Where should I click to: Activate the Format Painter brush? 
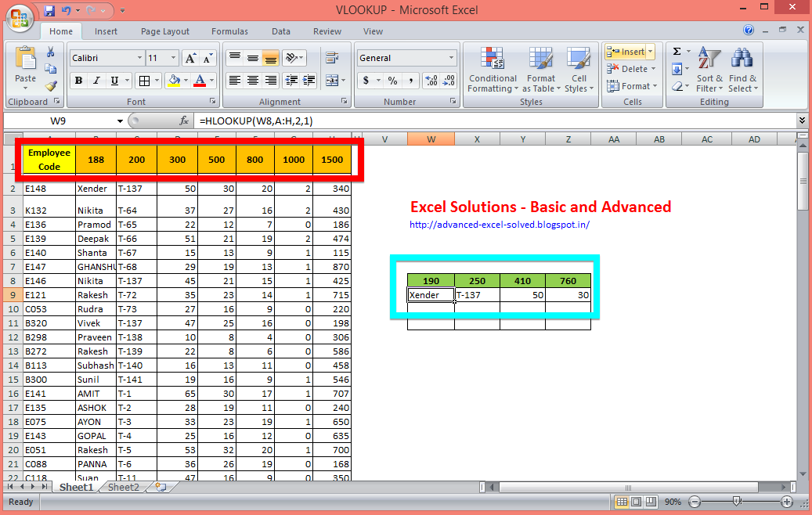tap(51, 86)
